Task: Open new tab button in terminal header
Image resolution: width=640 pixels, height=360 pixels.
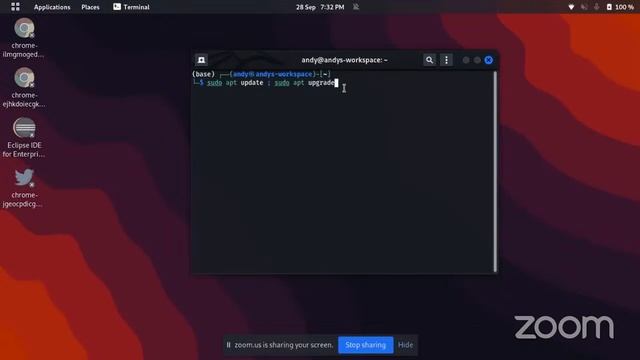Action: click(x=201, y=60)
